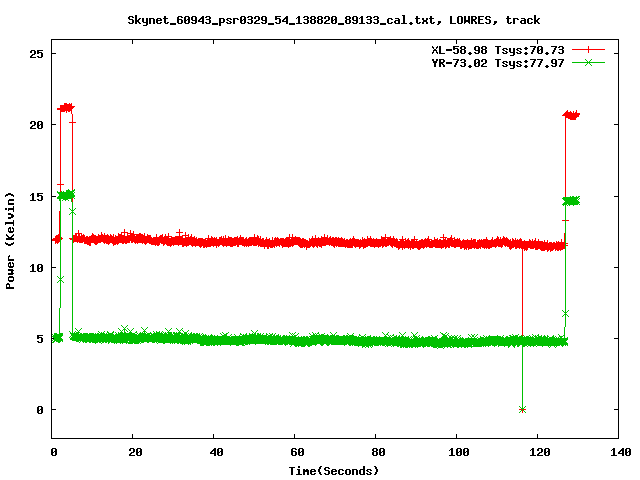Click the y-axis tick label 10
Image resolution: width=640 pixels, height=480 pixels.
37,268
